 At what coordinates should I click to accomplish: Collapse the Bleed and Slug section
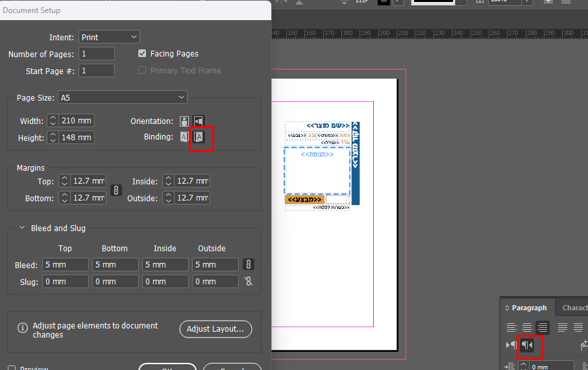click(x=22, y=228)
